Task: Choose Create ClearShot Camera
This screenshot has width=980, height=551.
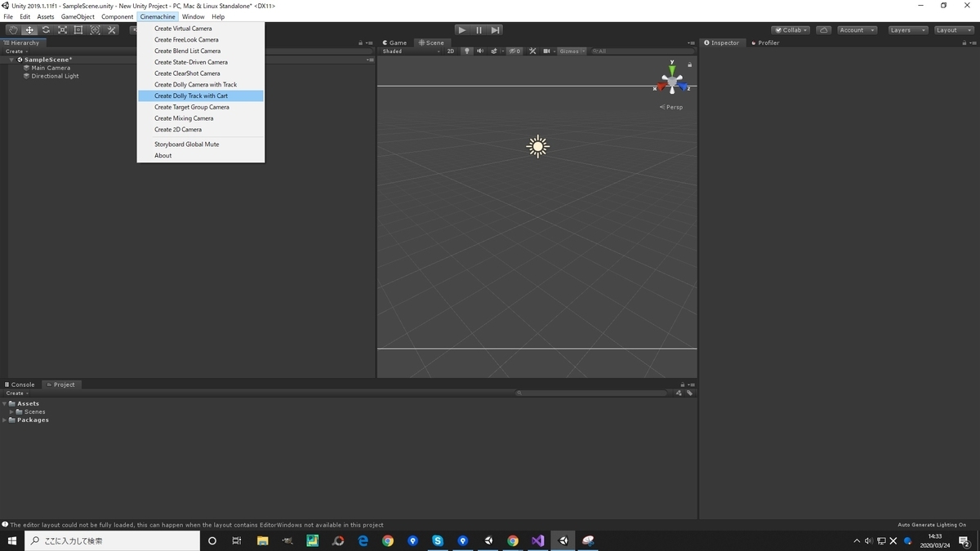Action: tap(201, 73)
